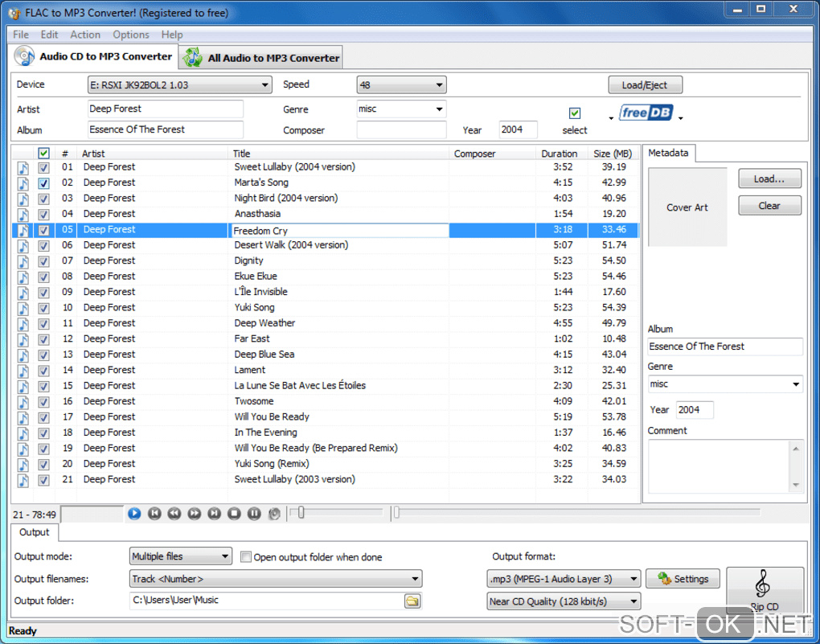The height and width of the screenshot is (644, 820).
Task: Uncheck track 01 Sweet Lullaby (2004 version)
Action: pos(43,168)
